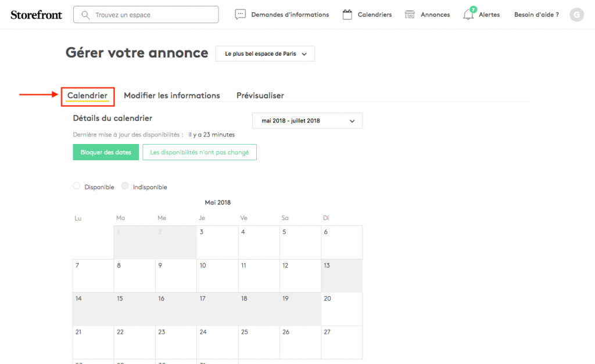595x364 pixels.
Task: Switch to Modifier les informations tab
Action: (x=172, y=95)
